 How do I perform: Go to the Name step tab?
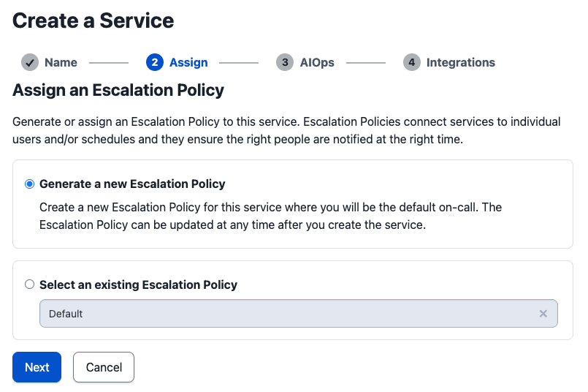[x=61, y=62]
